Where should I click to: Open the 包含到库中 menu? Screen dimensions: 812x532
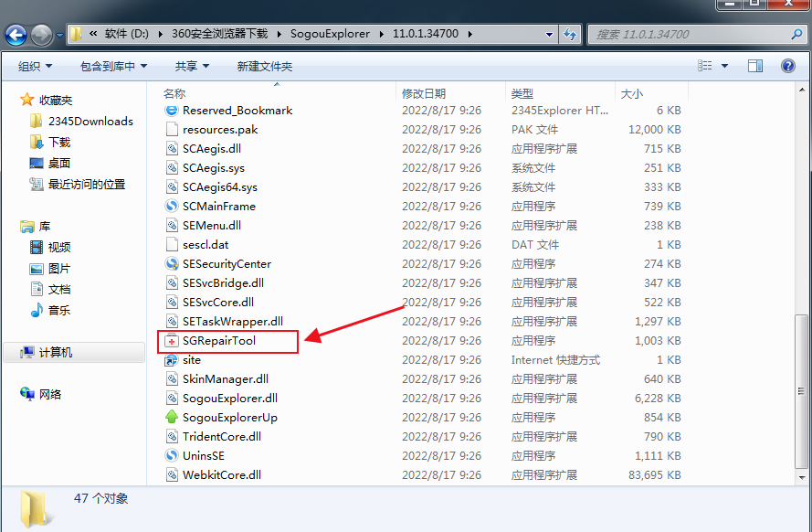tap(113, 67)
